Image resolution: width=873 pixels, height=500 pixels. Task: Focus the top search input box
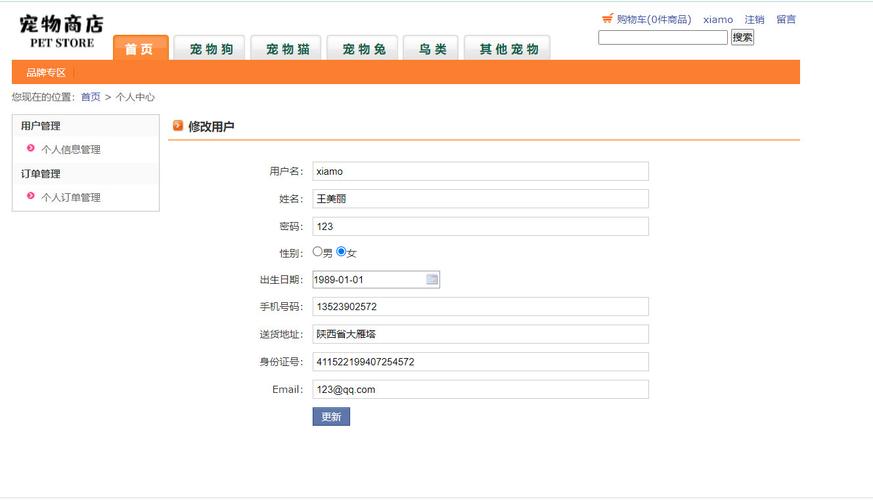pyautogui.click(x=663, y=37)
